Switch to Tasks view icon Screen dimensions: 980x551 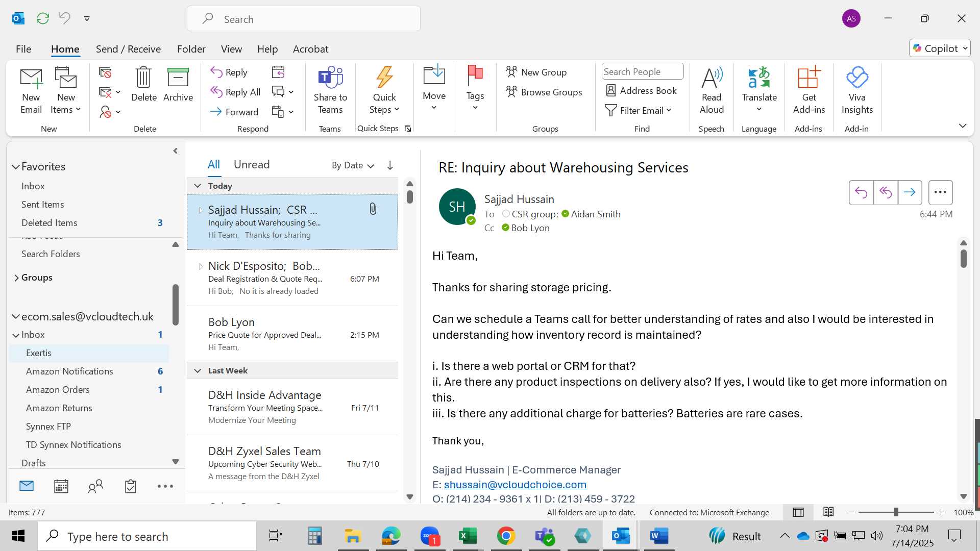[131, 486]
